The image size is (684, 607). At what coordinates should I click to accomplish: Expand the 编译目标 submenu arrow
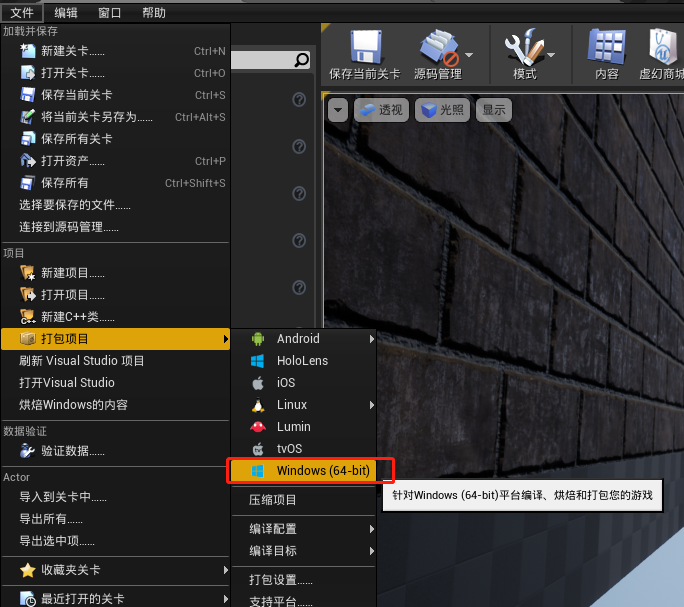[372, 551]
